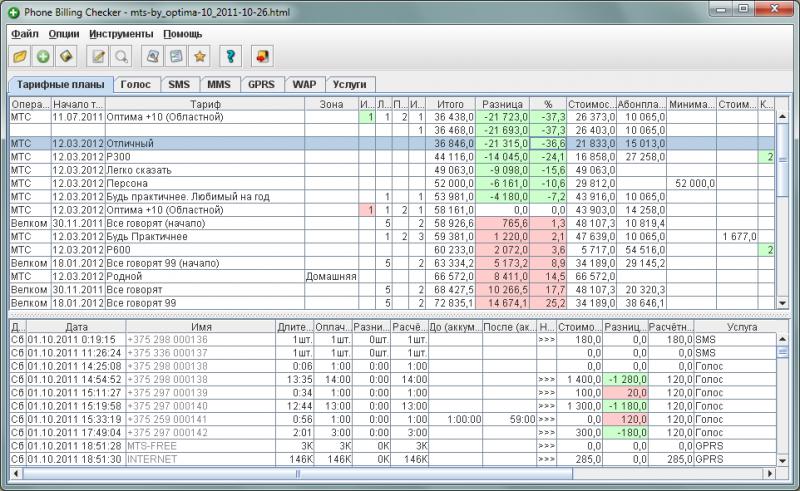Click the magnifier search toolbar icon
The width and height of the screenshot is (800, 491).
tap(121, 56)
